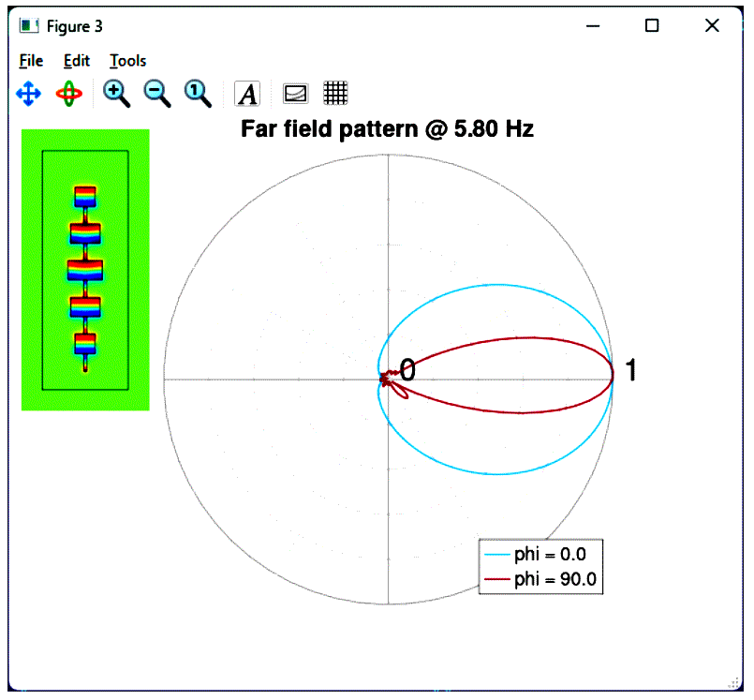Open the File menu
Viewport: 754px width, 700px height.
[31, 61]
